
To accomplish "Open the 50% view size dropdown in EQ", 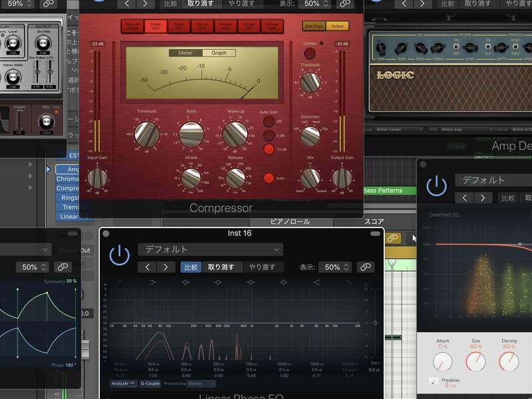I will tap(333, 267).
